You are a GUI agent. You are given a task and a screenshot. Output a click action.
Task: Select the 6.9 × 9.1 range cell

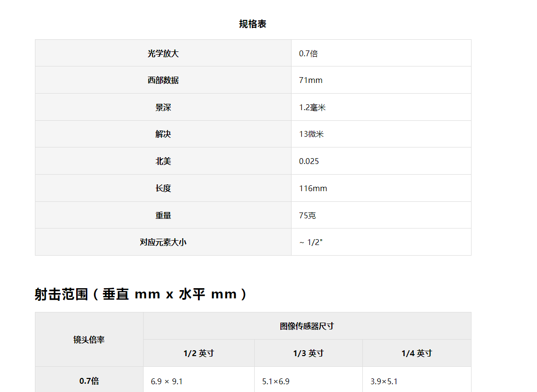tap(166, 381)
